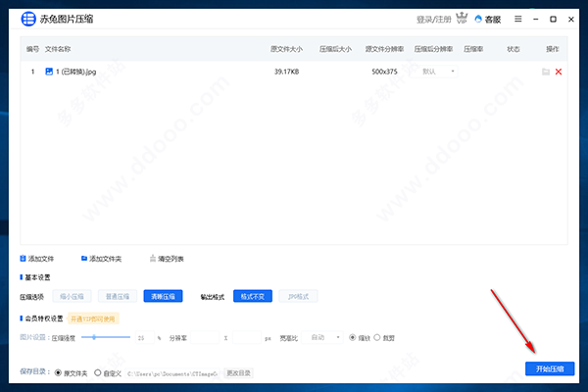This screenshot has width=588, height=392.
Task: Click the 开始压缩 start compression button
Action: [x=550, y=368]
